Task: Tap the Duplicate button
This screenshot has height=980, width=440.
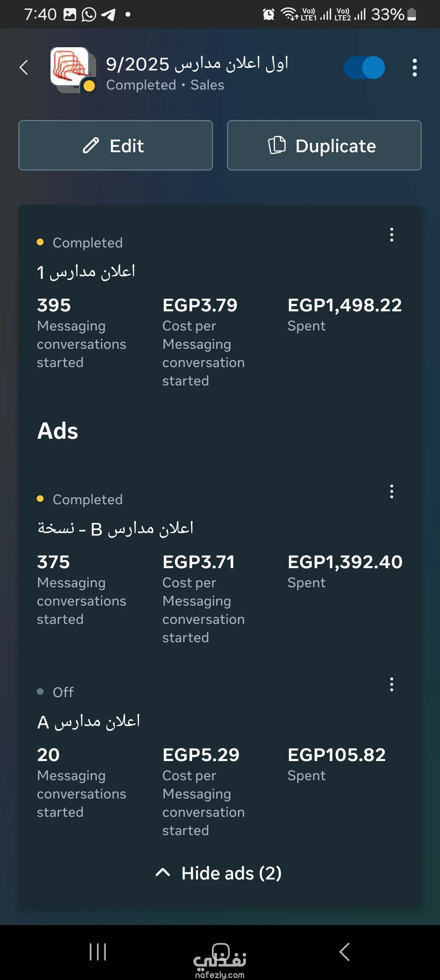Action: (x=324, y=145)
